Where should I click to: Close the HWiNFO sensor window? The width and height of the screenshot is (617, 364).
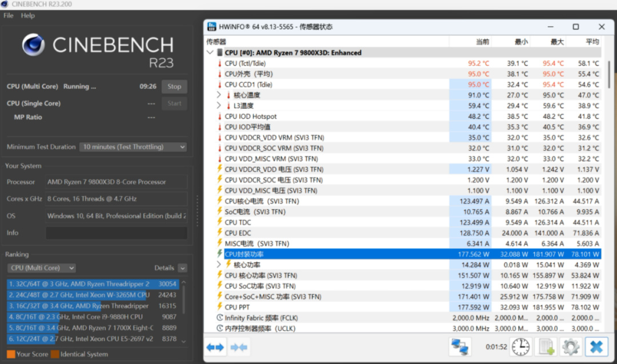coord(602,27)
